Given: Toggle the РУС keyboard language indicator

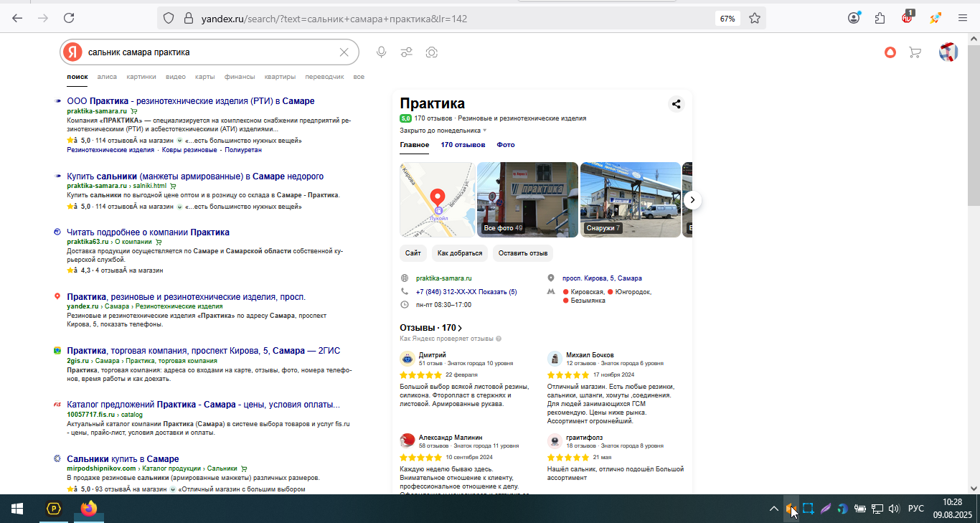Looking at the screenshot, I should (x=916, y=509).
